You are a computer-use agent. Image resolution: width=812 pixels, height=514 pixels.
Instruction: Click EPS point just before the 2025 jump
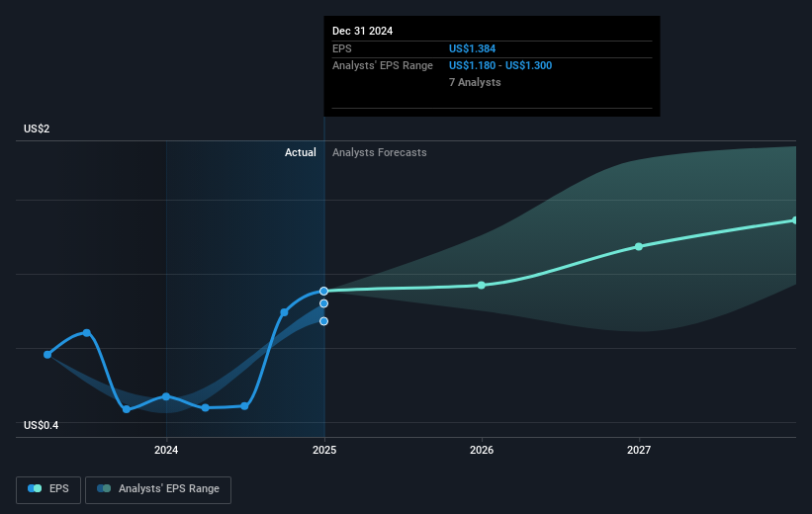pos(244,406)
